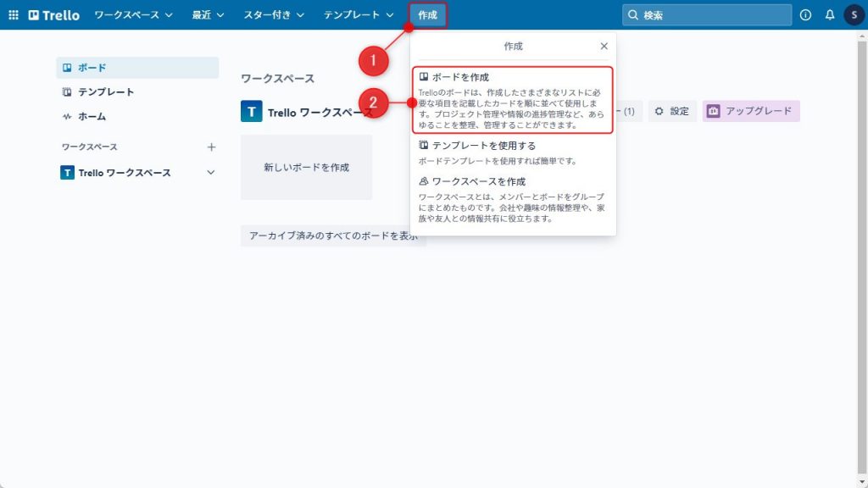Focus the 検索 search field
The height and width of the screenshot is (488, 868).
point(707,15)
